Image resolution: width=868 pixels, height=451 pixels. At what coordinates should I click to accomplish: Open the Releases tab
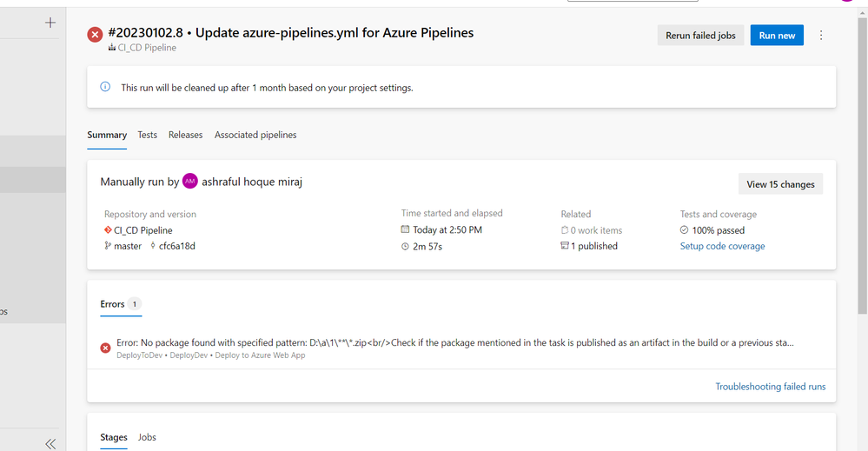click(x=185, y=135)
